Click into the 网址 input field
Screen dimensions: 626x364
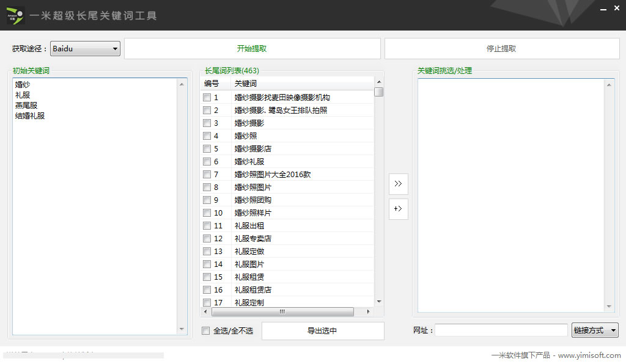coord(501,330)
